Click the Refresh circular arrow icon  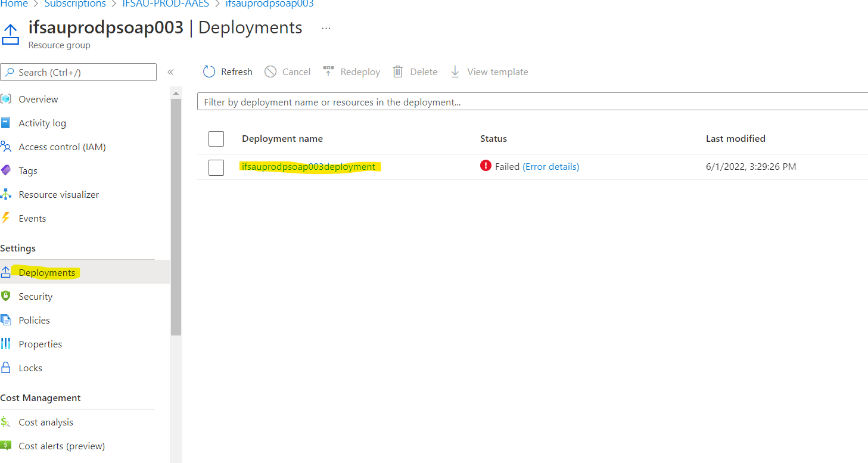209,72
